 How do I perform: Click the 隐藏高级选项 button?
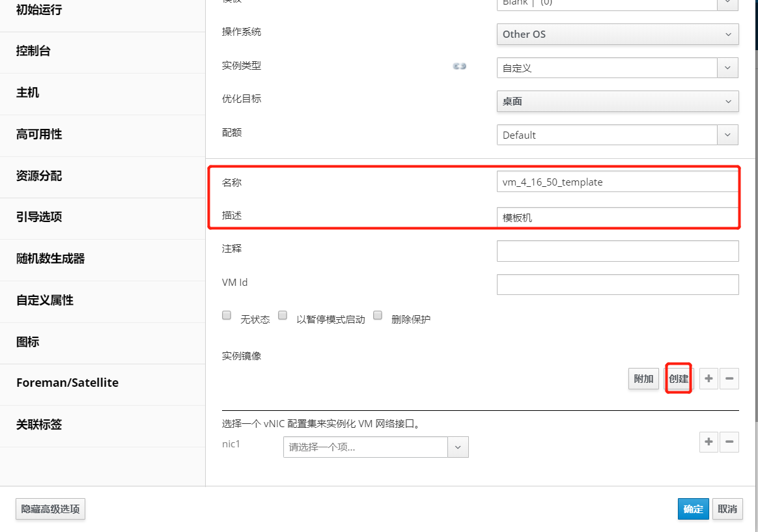50,509
